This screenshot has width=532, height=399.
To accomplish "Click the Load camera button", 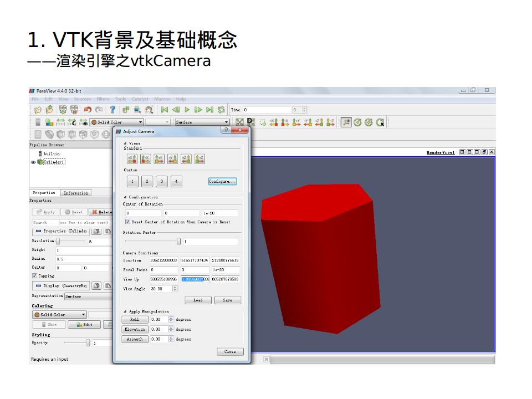I will pos(198,300).
